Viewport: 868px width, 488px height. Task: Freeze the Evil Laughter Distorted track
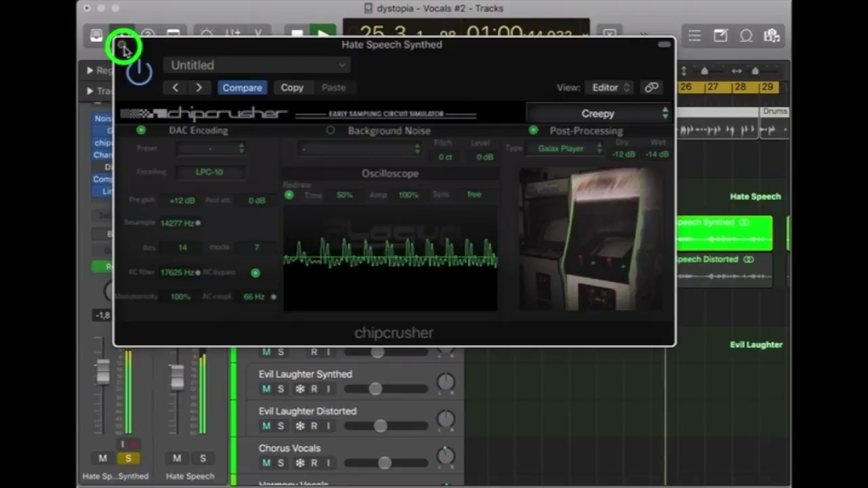point(300,426)
